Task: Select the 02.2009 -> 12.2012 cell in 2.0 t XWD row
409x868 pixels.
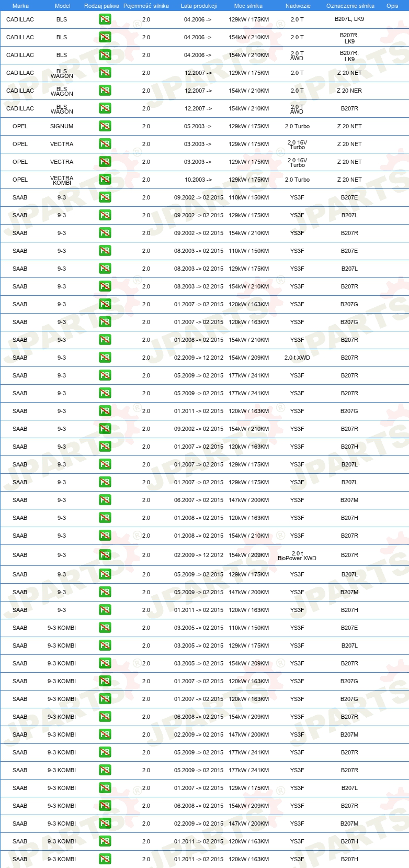Action: (x=199, y=358)
